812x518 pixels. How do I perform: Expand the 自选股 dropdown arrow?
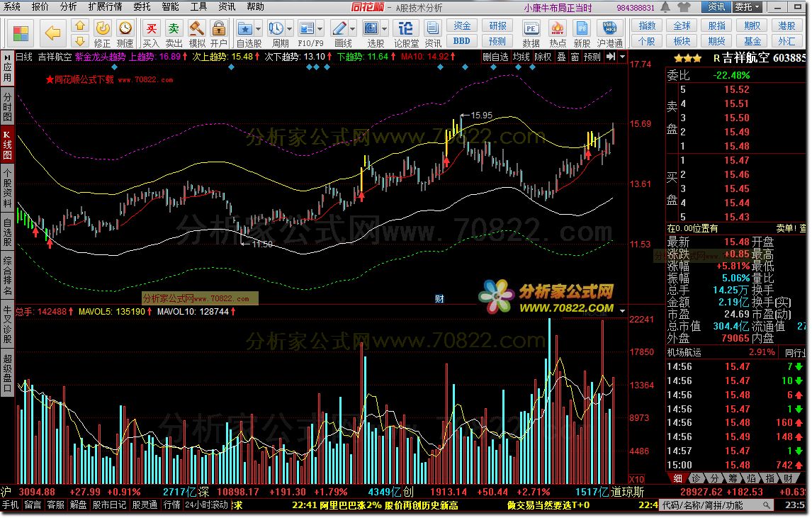[x=259, y=28]
